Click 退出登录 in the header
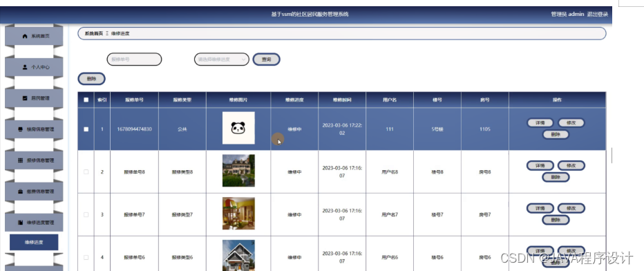644x271 pixels. tap(598, 15)
